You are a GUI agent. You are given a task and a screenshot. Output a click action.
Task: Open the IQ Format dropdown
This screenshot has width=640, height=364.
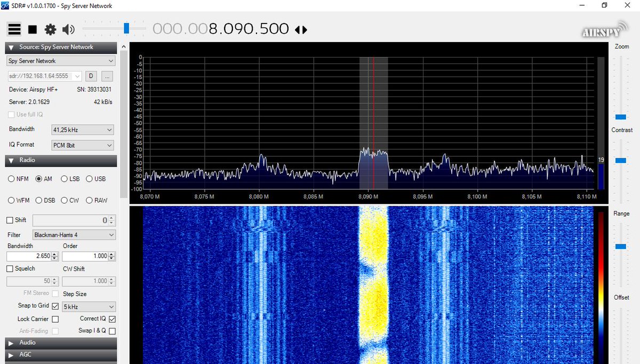(82, 145)
